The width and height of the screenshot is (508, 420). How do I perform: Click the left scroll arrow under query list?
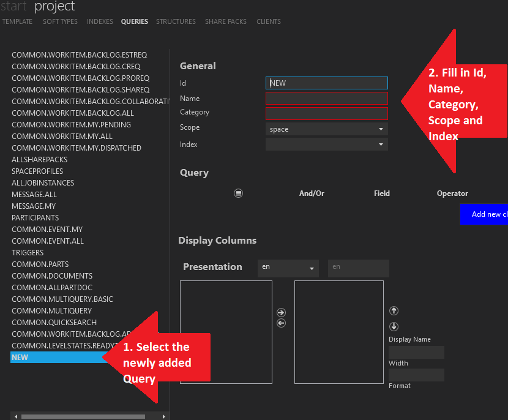[x=15, y=415]
